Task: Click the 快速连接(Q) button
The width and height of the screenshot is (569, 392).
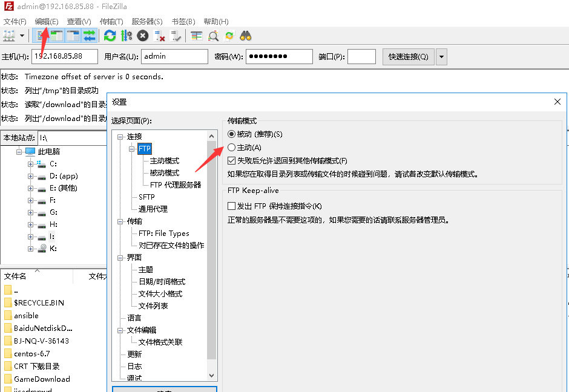Action: coord(408,57)
